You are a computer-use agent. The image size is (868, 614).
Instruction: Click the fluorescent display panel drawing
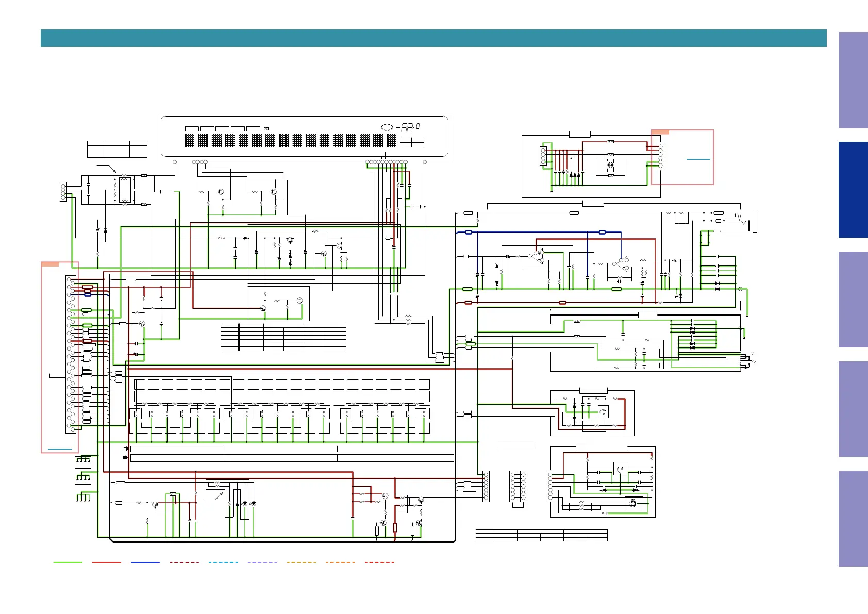(304, 138)
